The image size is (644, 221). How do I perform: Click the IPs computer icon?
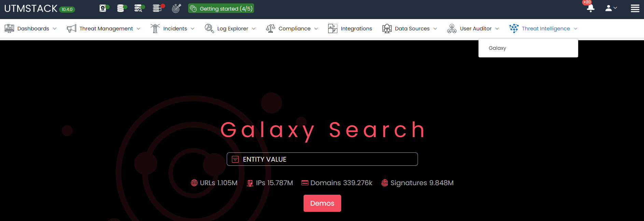tap(250, 183)
